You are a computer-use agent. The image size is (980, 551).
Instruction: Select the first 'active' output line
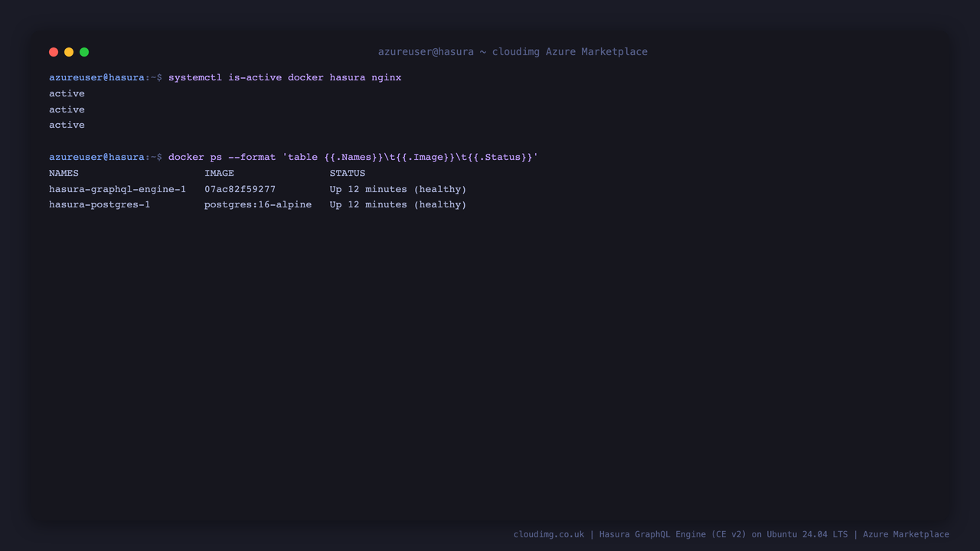[x=67, y=93]
